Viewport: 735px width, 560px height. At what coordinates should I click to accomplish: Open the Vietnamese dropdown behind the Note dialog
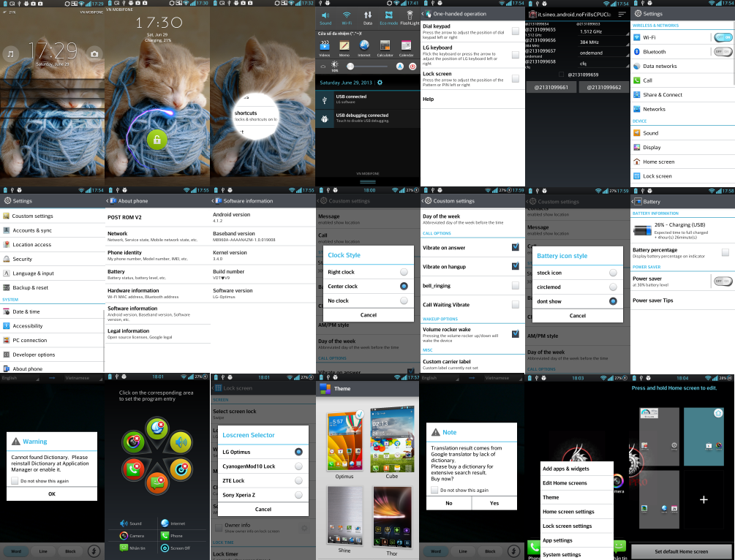pyautogui.click(x=502, y=378)
